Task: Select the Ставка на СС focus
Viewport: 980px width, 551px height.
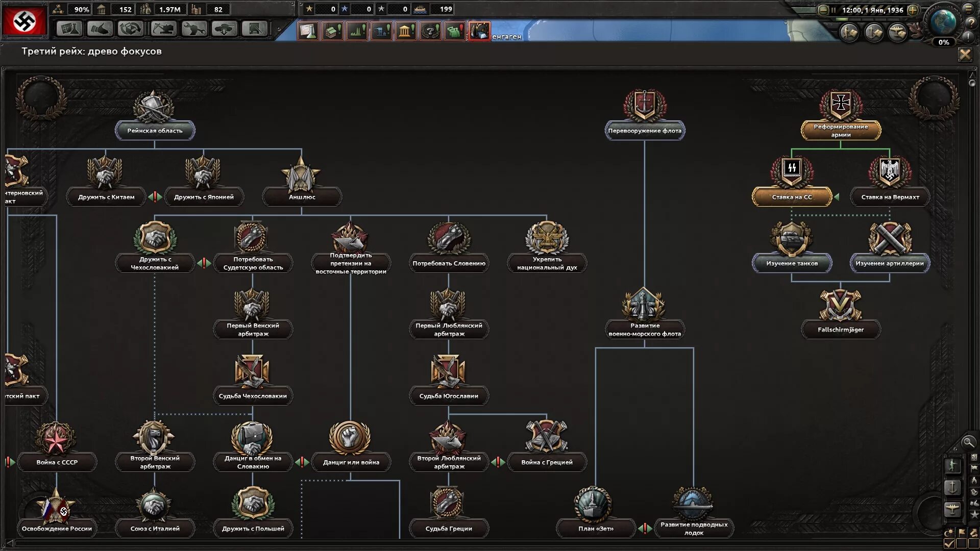Action: (792, 197)
